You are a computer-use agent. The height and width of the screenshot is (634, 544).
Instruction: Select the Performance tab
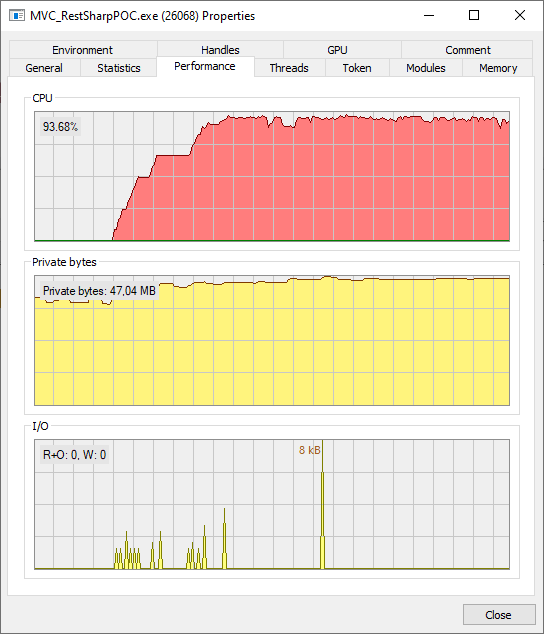(205, 66)
